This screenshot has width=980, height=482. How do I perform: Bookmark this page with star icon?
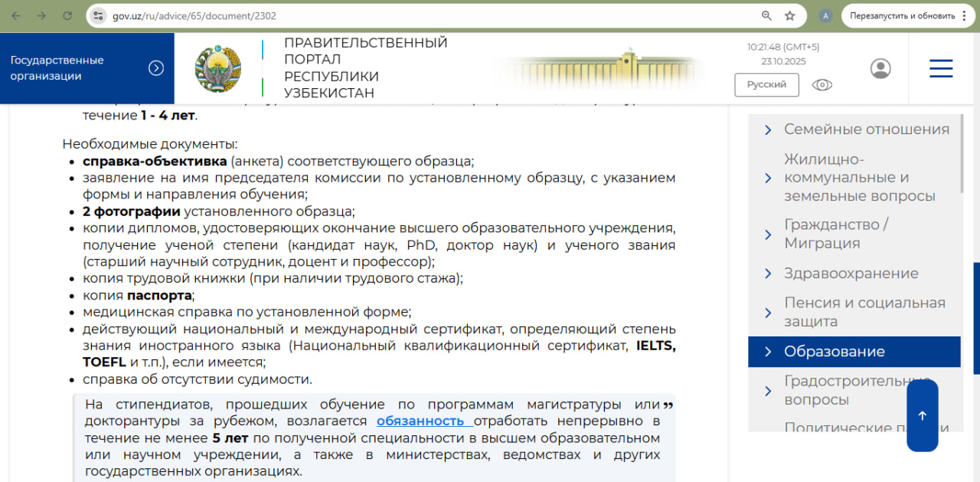790,15
